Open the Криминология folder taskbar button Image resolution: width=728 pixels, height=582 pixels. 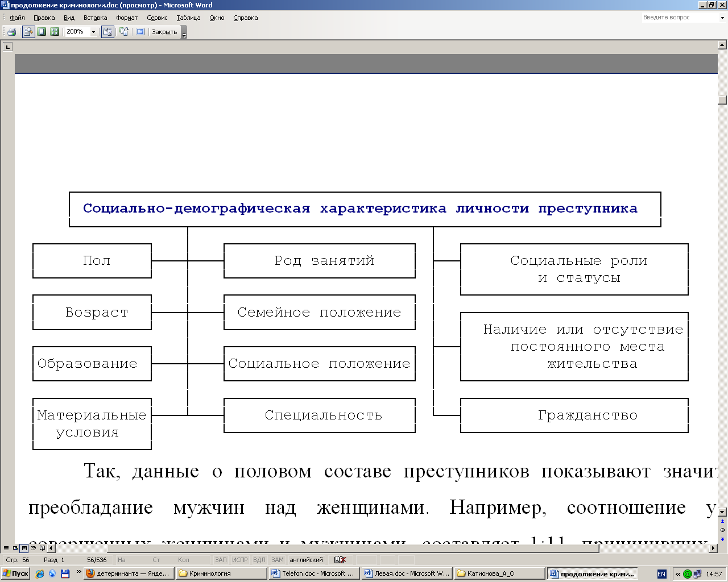(221, 573)
